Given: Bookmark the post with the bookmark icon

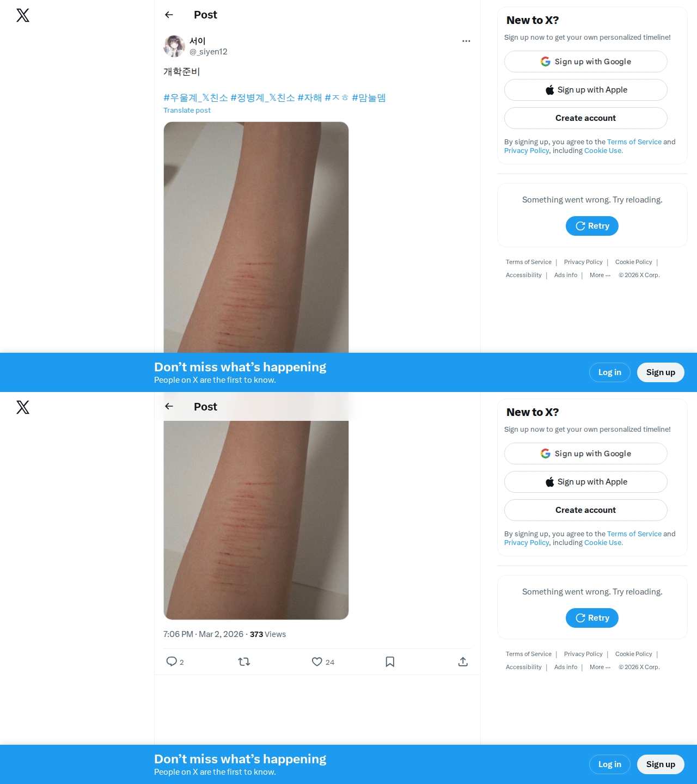Looking at the screenshot, I should [390, 661].
